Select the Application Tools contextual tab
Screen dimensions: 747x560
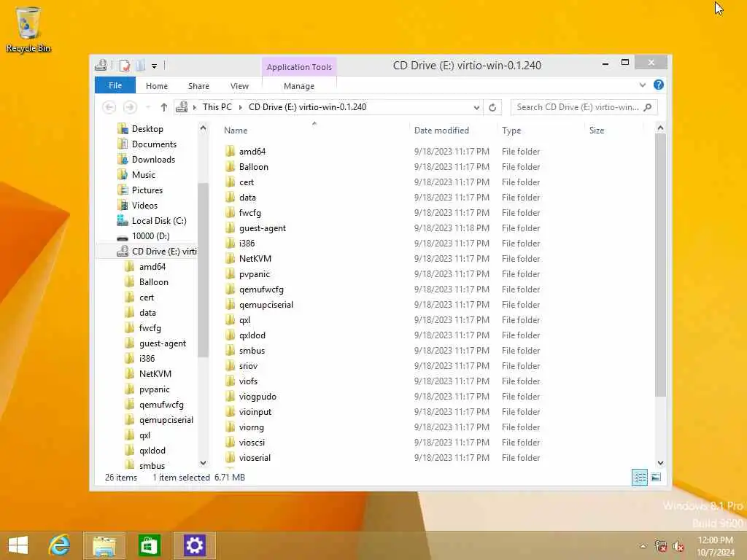[x=299, y=66]
